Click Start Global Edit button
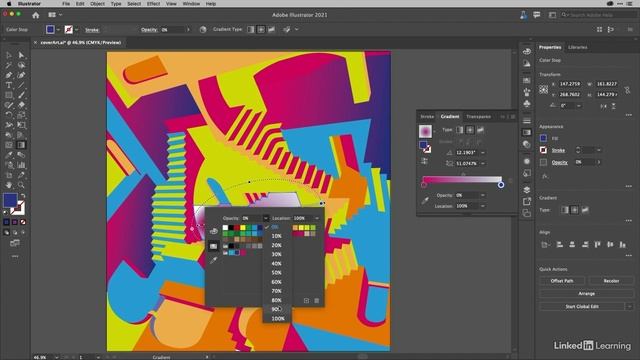 tap(582, 306)
